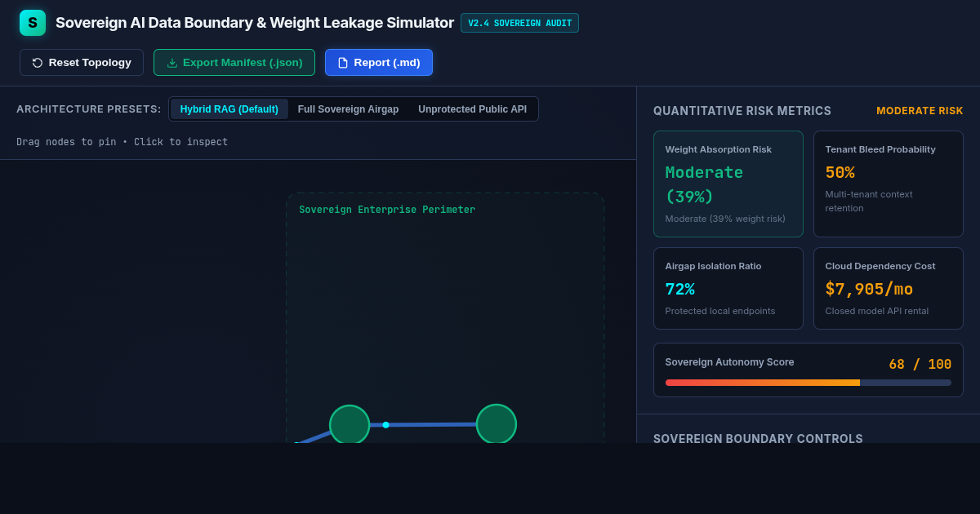
Task: Click the $7,905/mo cost value
Action: pos(869,289)
